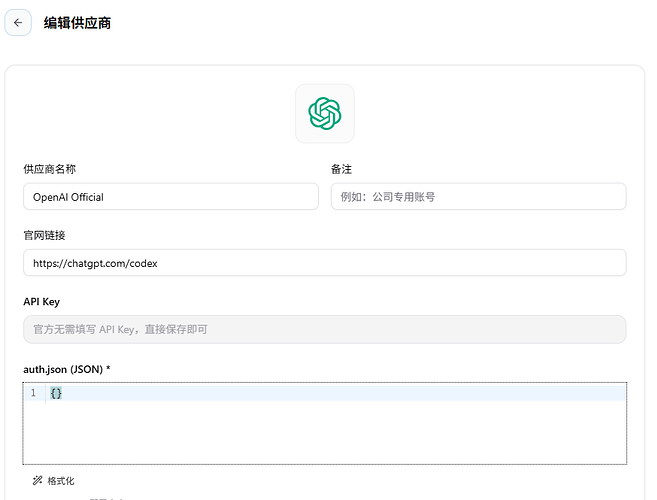Click line number 1 in editor gutter
The image size is (657, 500).
(33, 393)
